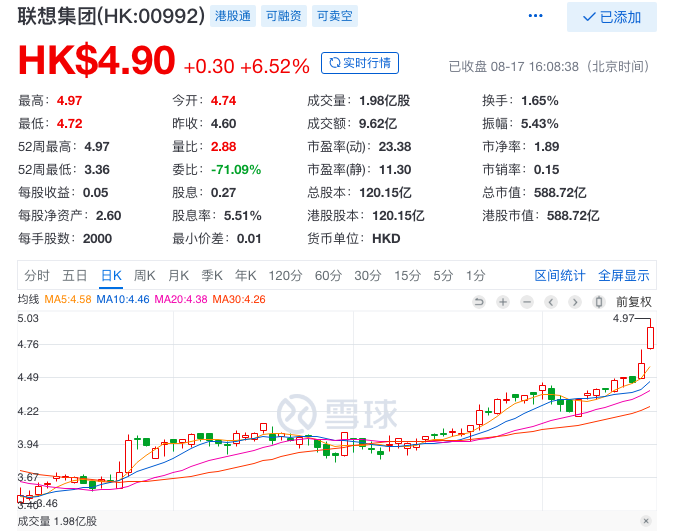Switch to the 五日 chart tab
Screen dimensions: 686x531
(74, 276)
